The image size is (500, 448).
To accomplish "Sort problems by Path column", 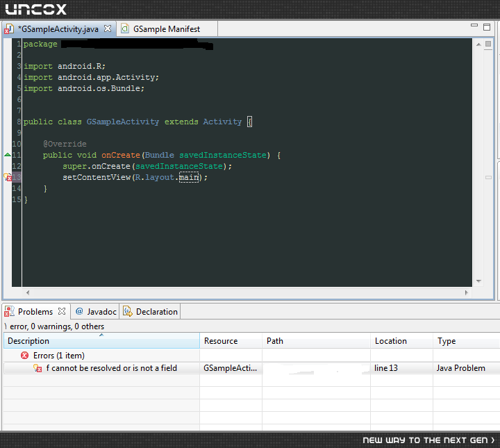I will pos(317,341).
